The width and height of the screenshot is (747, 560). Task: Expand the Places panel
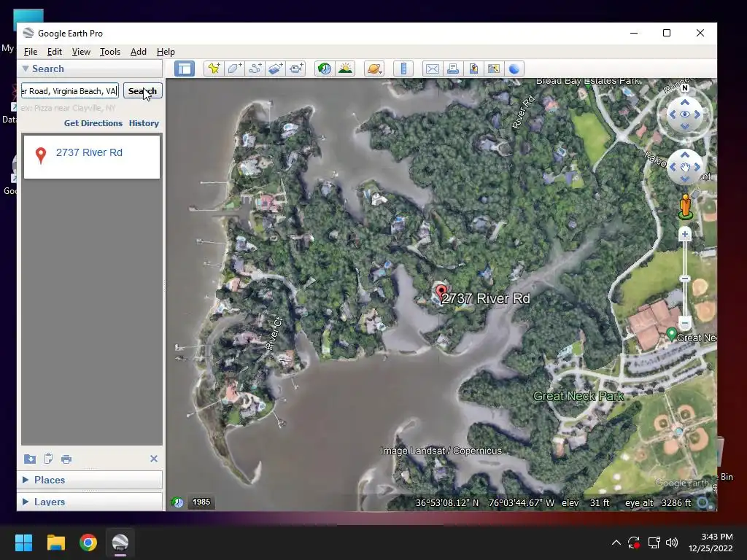coord(26,480)
